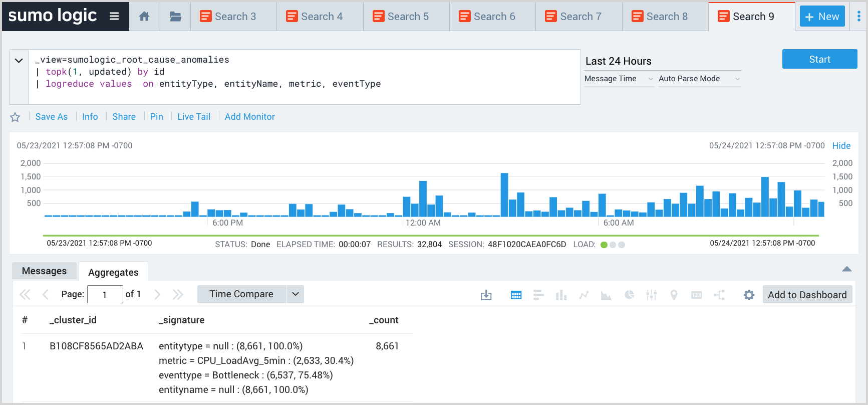Open the results settings gear
Screen dimensions: 868x405
click(x=749, y=295)
